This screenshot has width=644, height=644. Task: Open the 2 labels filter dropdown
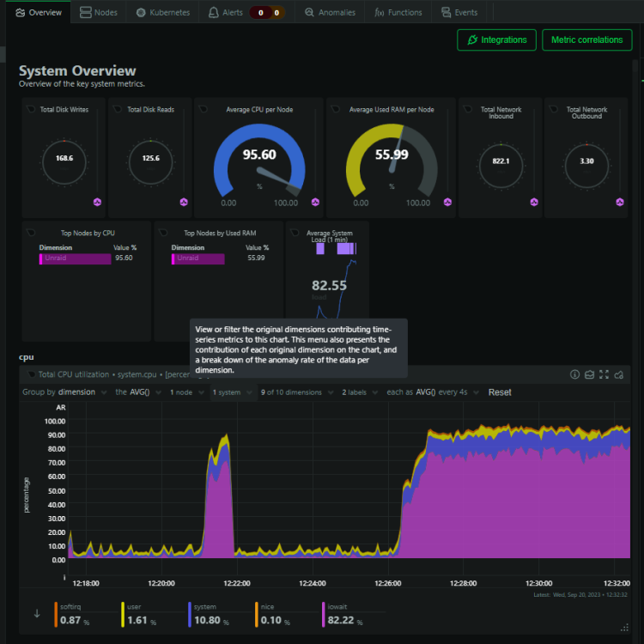pos(360,392)
